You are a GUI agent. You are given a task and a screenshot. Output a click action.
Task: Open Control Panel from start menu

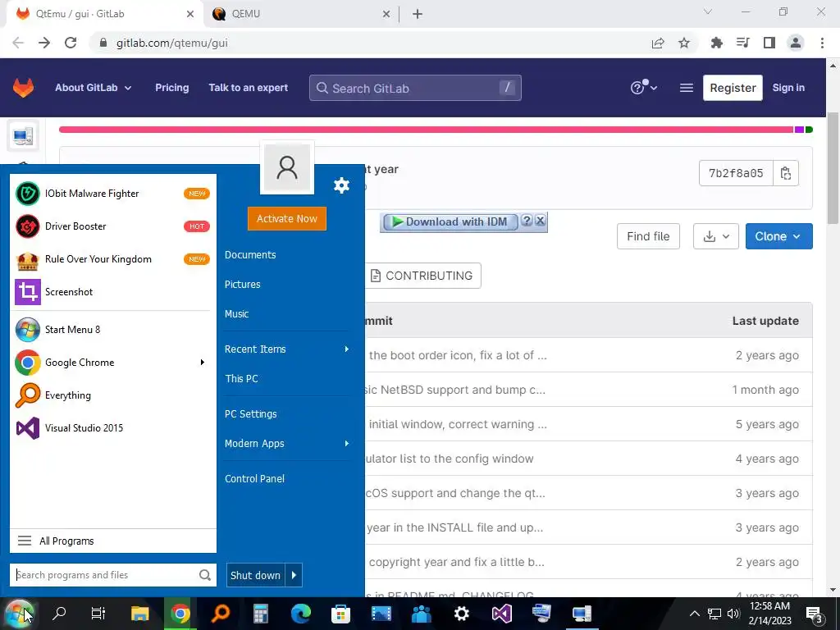coord(254,479)
